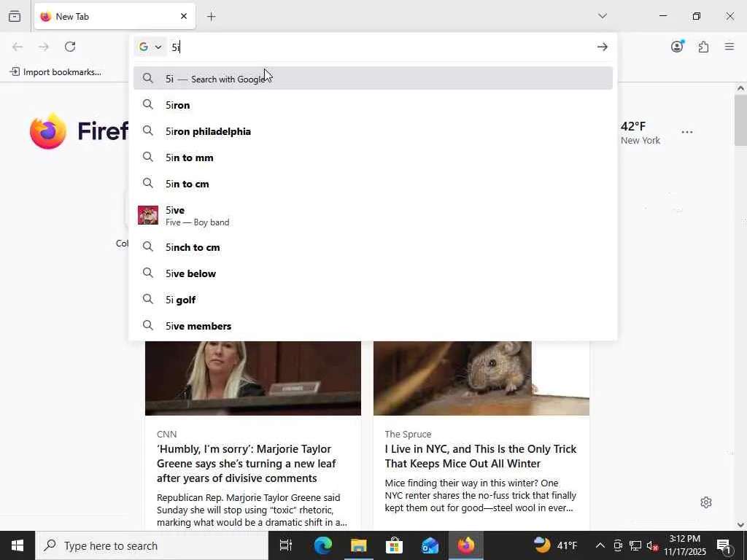
Task: Choose the '5in to mm' suggestion
Action: pyautogui.click(x=373, y=157)
